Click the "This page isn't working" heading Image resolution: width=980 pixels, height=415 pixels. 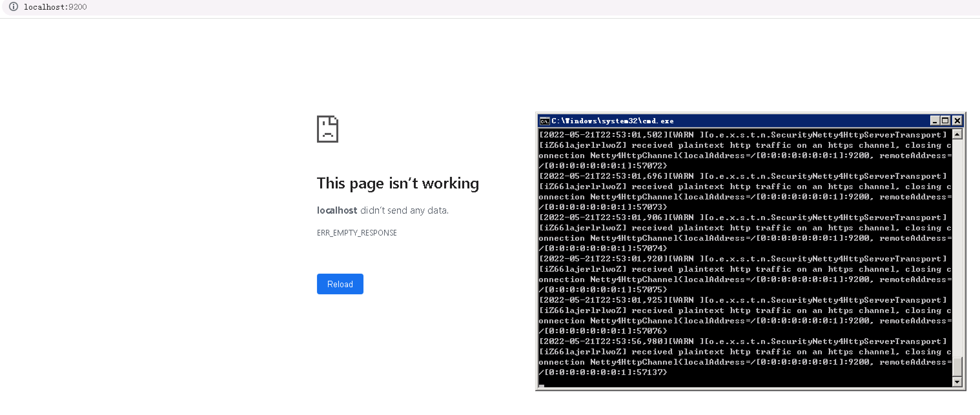click(398, 183)
